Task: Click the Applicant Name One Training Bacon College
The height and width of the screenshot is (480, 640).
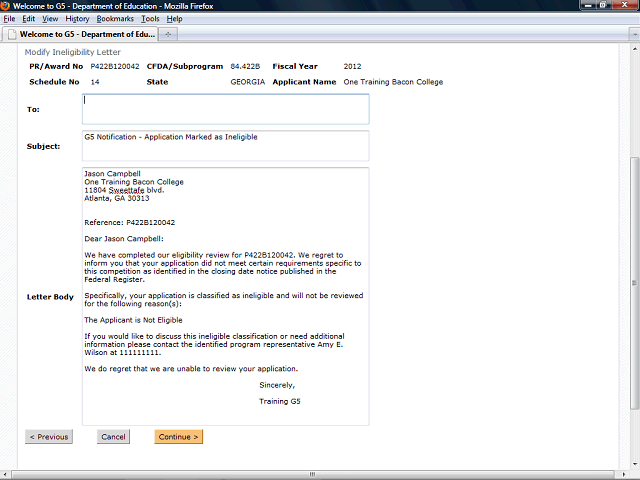Action: click(393, 82)
